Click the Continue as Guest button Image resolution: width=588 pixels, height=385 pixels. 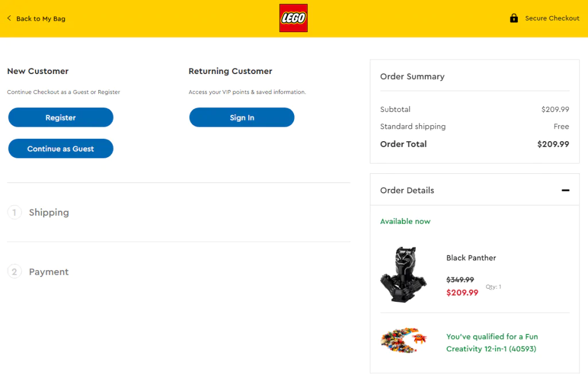click(60, 148)
